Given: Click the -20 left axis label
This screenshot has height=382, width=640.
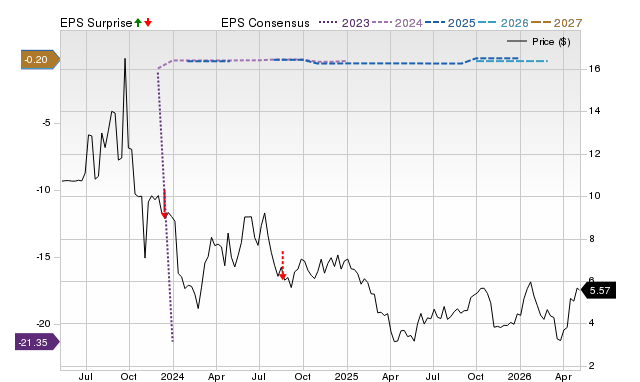Looking at the screenshot, I should coord(43,324).
